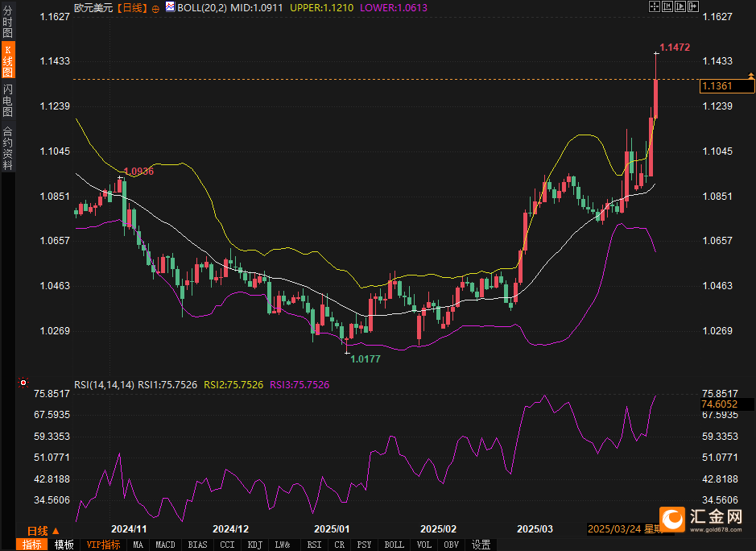Click the current RSI tag 74.6052
The height and width of the screenshot is (551, 756).
[x=726, y=404]
